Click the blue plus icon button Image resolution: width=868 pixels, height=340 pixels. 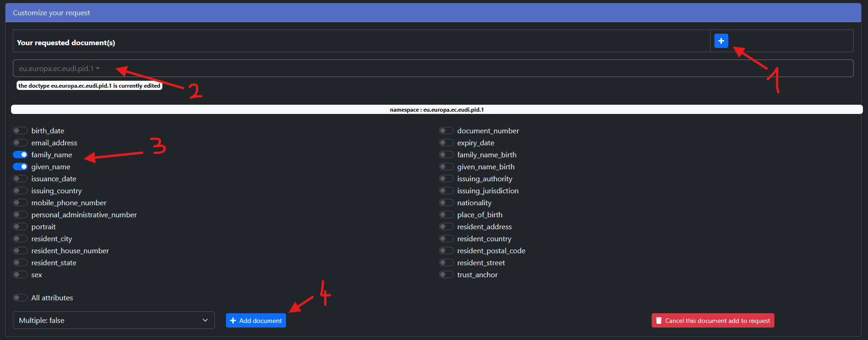tap(721, 41)
